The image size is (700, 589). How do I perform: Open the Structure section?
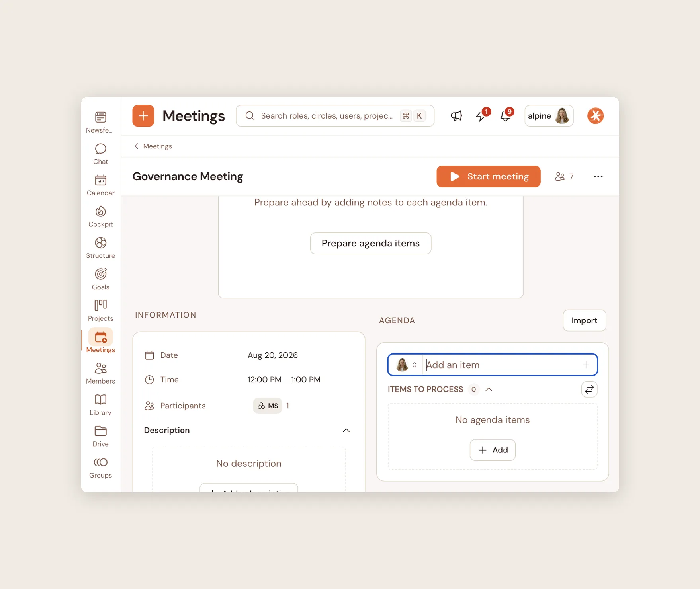point(100,248)
